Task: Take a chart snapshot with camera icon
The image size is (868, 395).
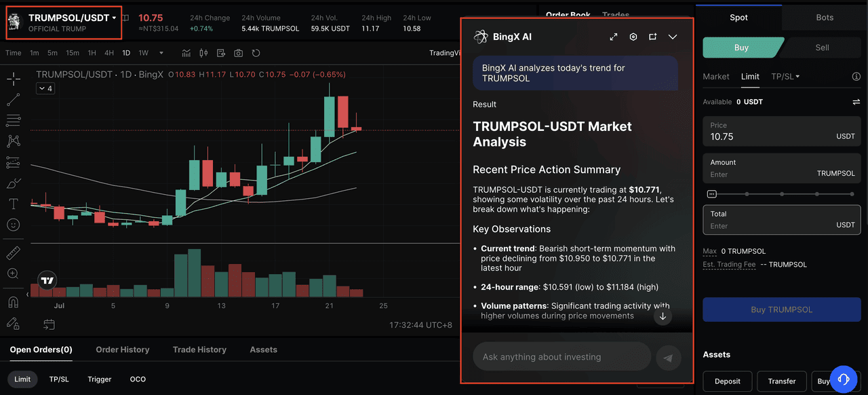Action: tap(238, 53)
